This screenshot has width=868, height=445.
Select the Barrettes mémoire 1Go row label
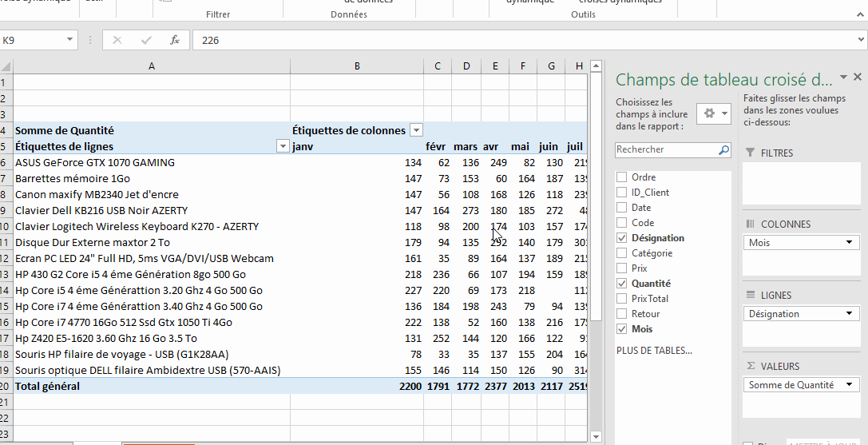pyautogui.click(x=152, y=178)
